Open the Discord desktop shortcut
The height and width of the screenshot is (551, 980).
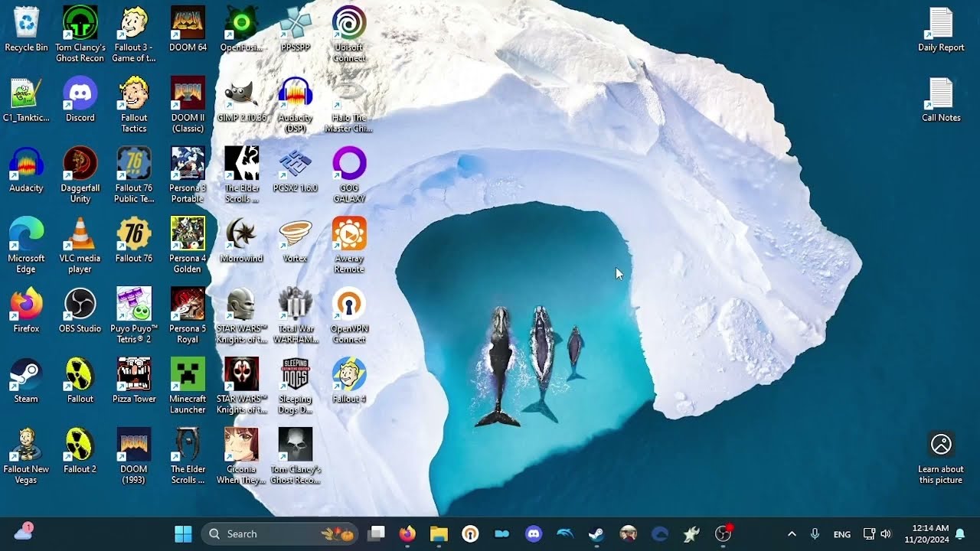(x=80, y=100)
